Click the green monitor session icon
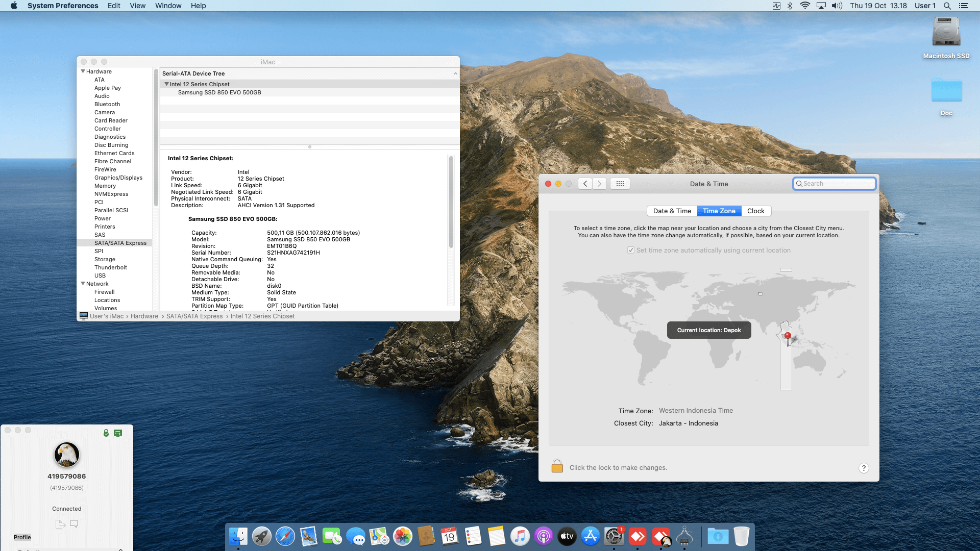 coord(118,433)
